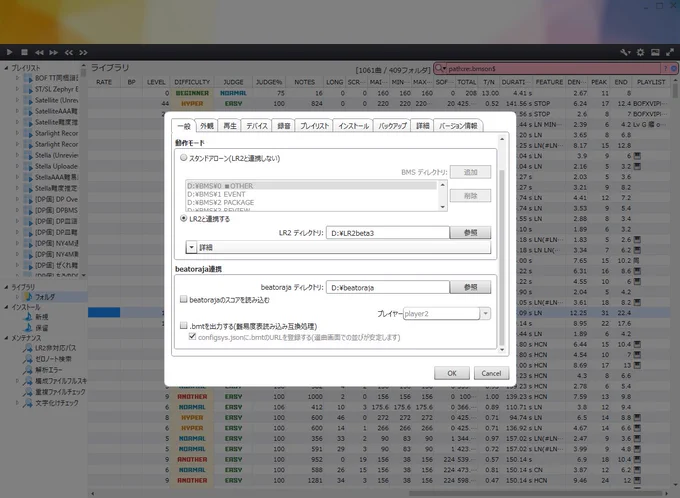Switch to the デバイス tab
Viewport: 680px width, 498px height.
[x=257, y=125]
